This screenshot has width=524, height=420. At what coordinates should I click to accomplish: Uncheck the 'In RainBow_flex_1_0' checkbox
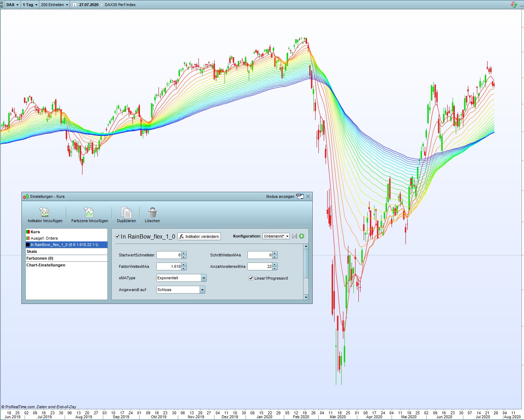[x=117, y=236]
